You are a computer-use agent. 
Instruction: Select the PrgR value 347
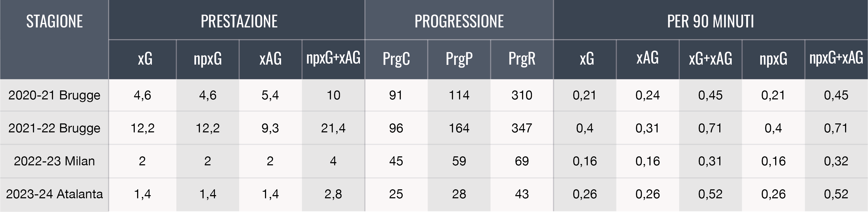pyautogui.click(x=522, y=128)
